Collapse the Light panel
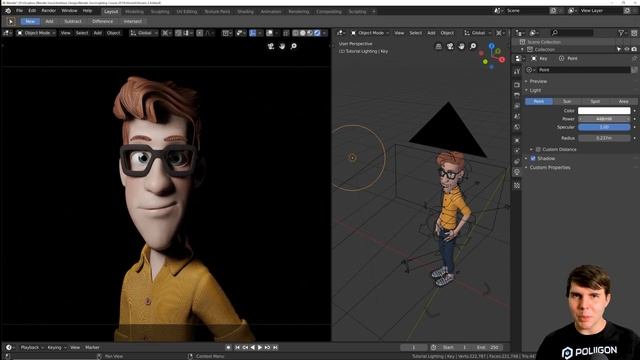 (535, 90)
